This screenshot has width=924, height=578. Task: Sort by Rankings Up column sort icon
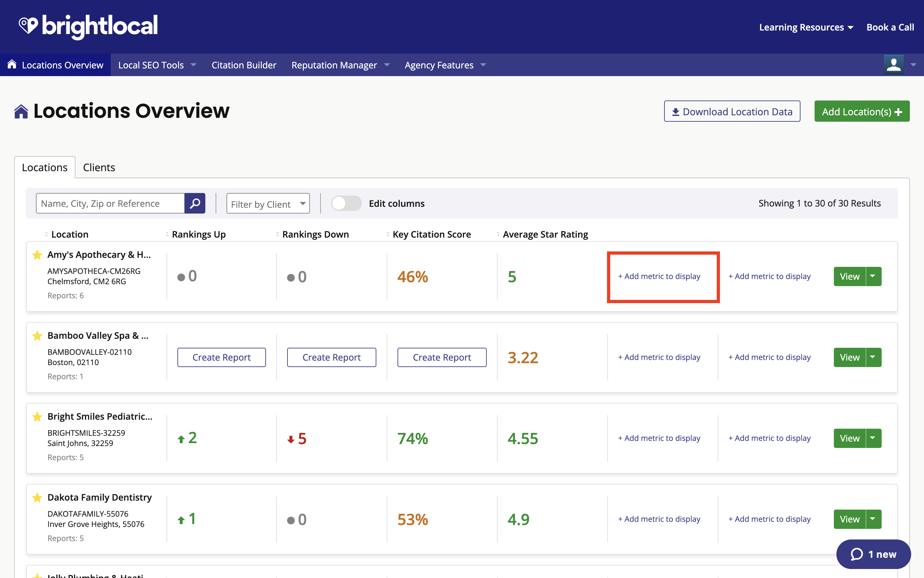tap(167, 234)
